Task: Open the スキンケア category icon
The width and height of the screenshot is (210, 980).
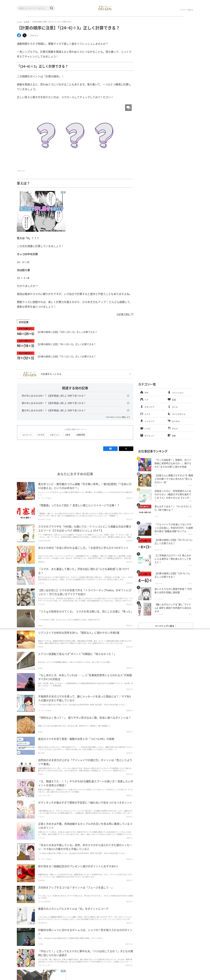Action: (x=142, y=407)
